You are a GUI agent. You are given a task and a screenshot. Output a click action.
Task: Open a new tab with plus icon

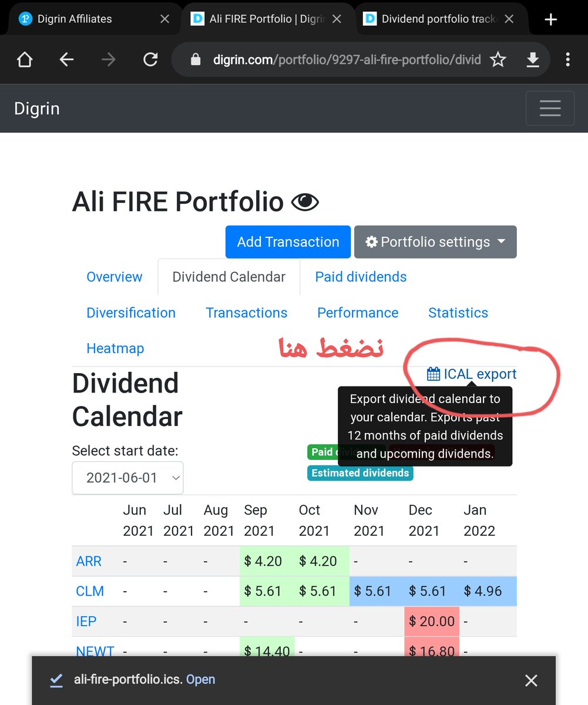pyautogui.click(x=550, y=19)
